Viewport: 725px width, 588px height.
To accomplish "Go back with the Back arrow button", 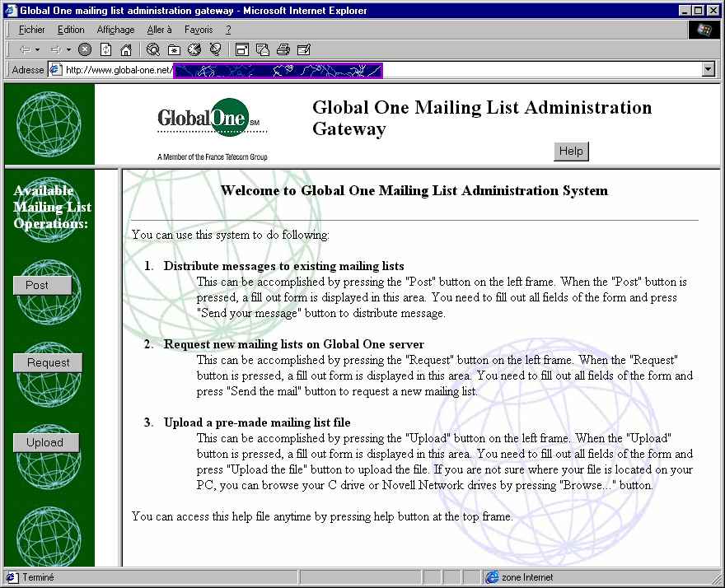I will 25,49.
